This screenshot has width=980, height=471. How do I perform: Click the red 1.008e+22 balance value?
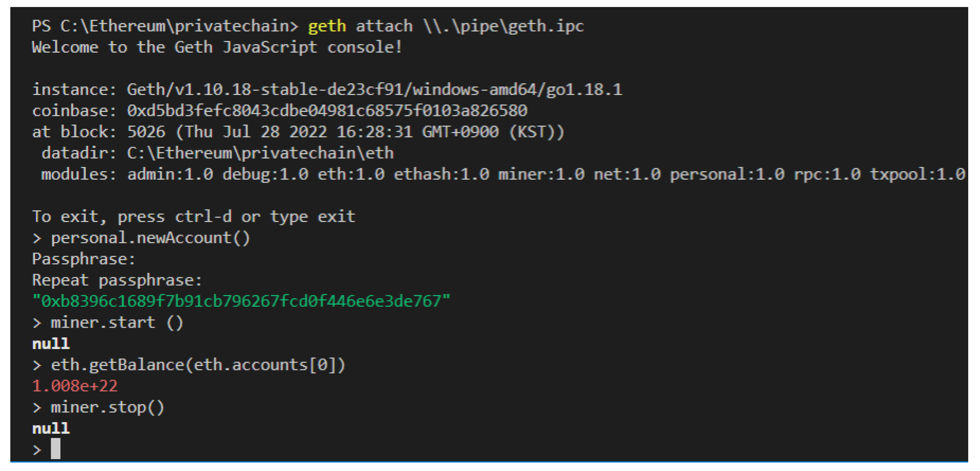click(x=75, y=386)
